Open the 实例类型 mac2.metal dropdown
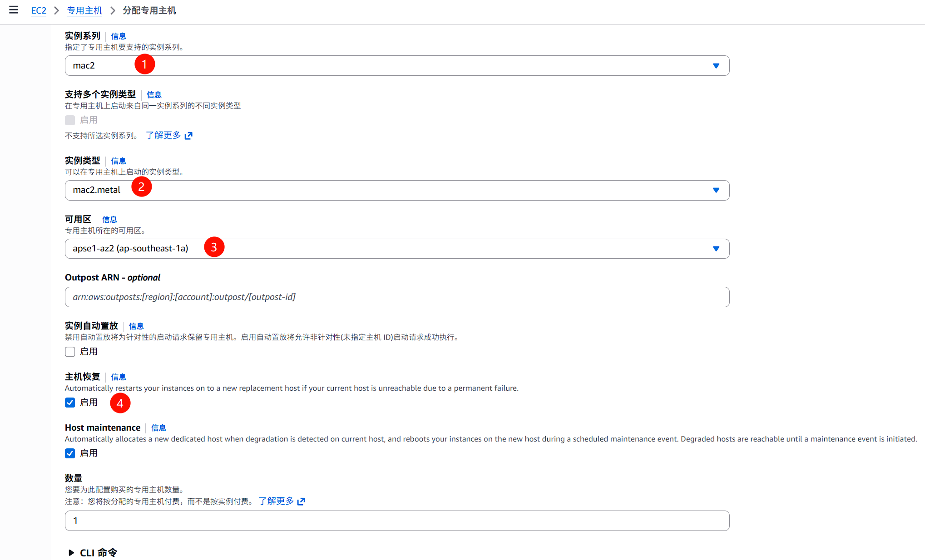 397,190
